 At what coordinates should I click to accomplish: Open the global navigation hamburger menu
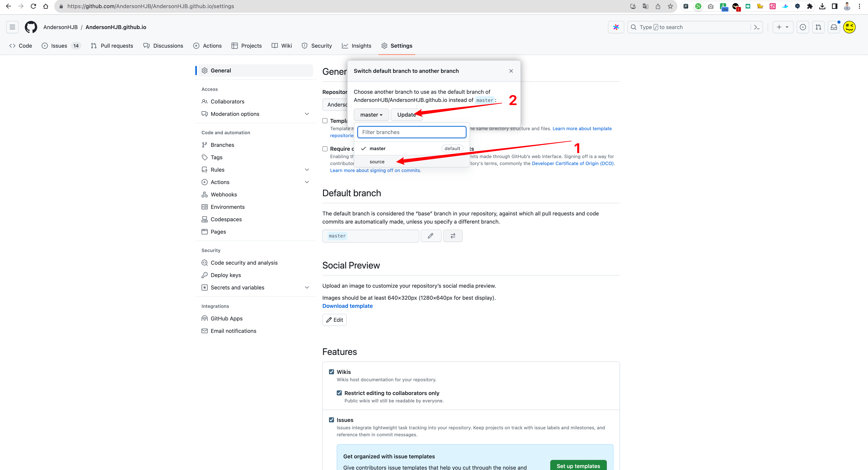12,27
